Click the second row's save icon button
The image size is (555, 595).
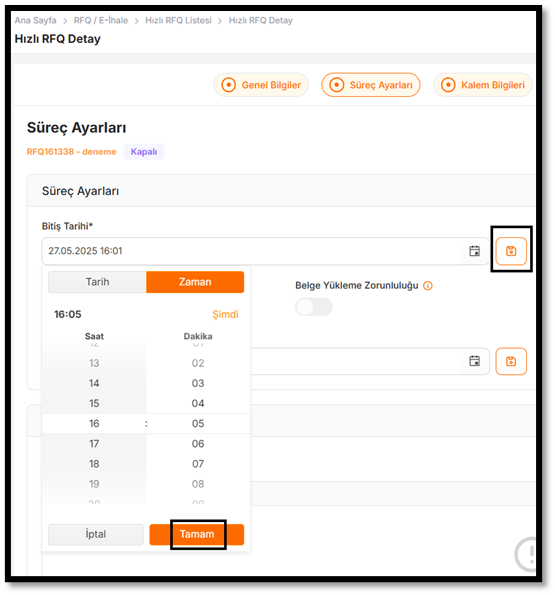click(511, 361)
